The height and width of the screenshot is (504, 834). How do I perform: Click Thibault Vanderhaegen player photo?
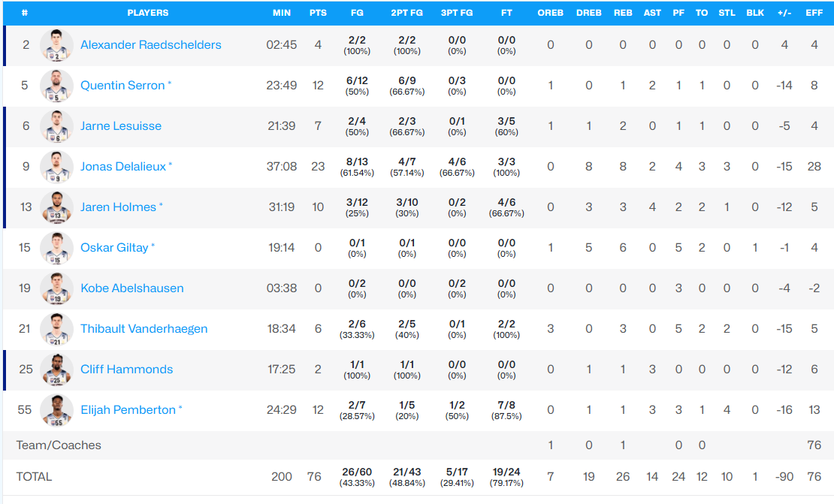click(56, 328)
